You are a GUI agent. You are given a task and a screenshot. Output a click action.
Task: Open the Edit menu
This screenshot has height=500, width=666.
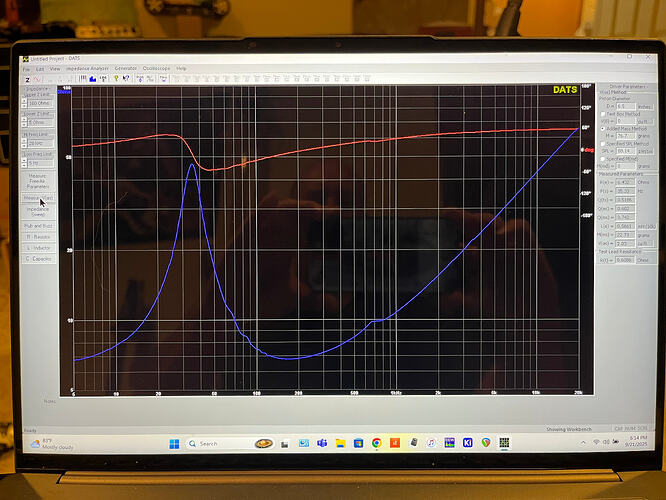pos(40,69)
